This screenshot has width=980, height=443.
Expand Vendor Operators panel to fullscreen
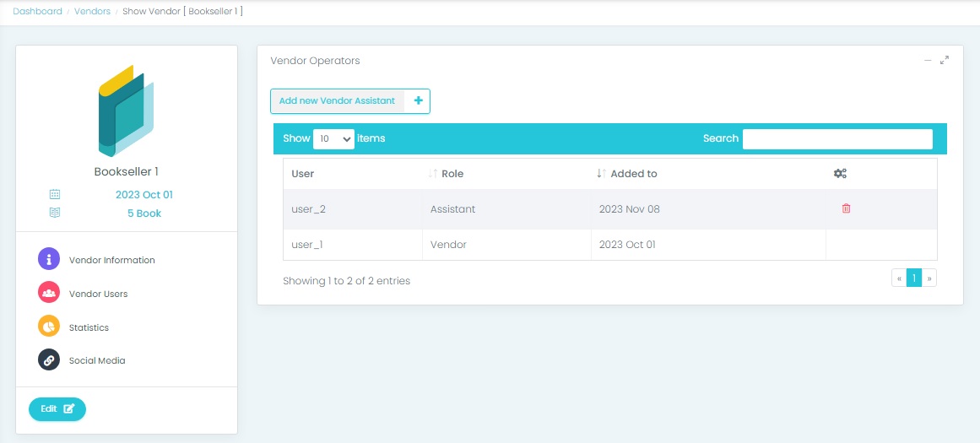[945, 60]
